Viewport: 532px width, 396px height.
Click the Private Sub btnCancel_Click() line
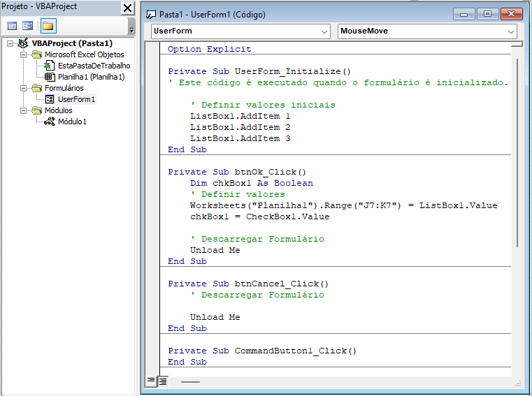pyautogui.click(x=248, y=284)
